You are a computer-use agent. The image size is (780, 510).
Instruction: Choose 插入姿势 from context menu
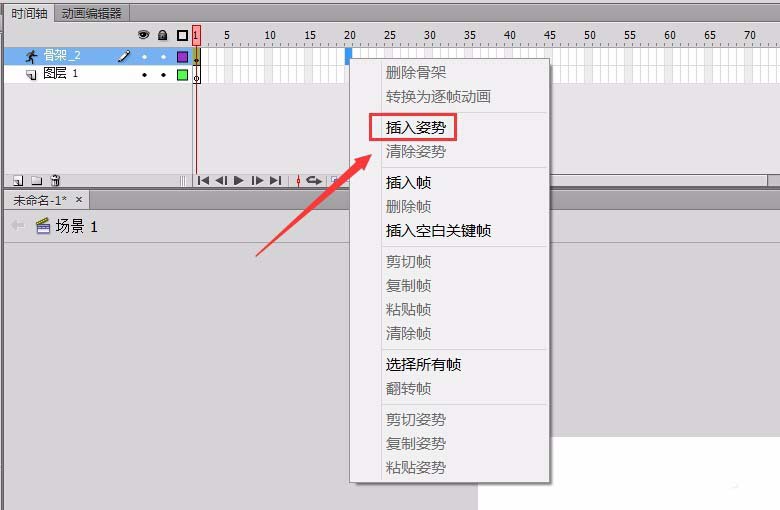click(x=415, y=128)
